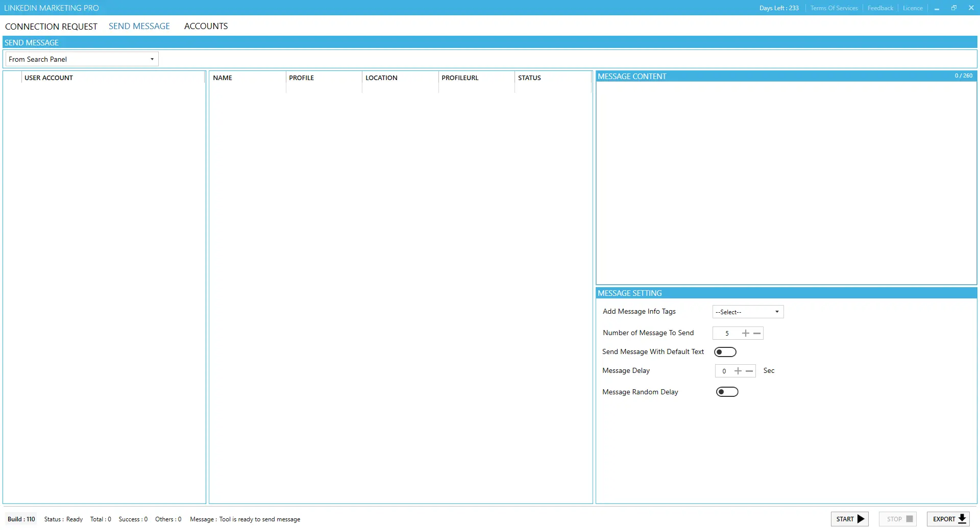The height and width of the screenshot is (530, 980).
Task: Sort the list by the STATUS column
Action: pyautogui.click(x=529, y=78)
